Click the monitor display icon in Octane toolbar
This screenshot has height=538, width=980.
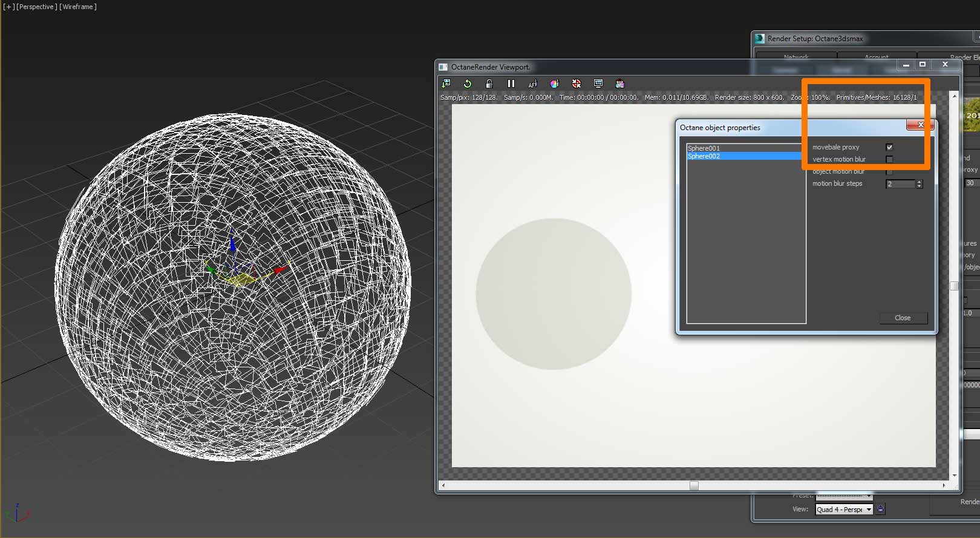[x=598, y=84]
